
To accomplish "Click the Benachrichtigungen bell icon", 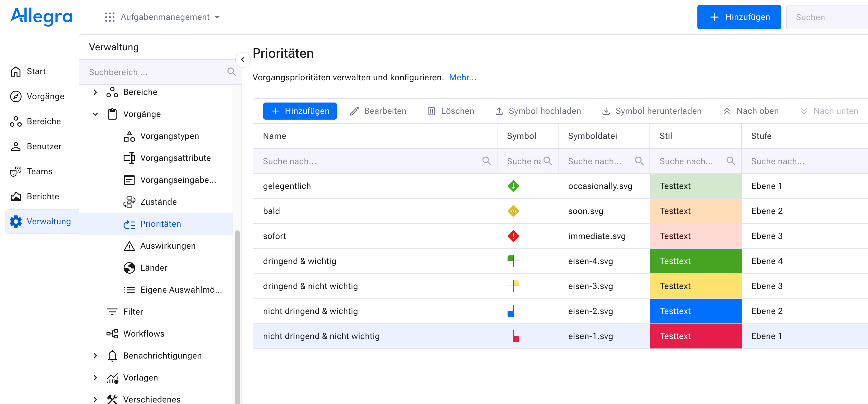I will click(112, 355).
